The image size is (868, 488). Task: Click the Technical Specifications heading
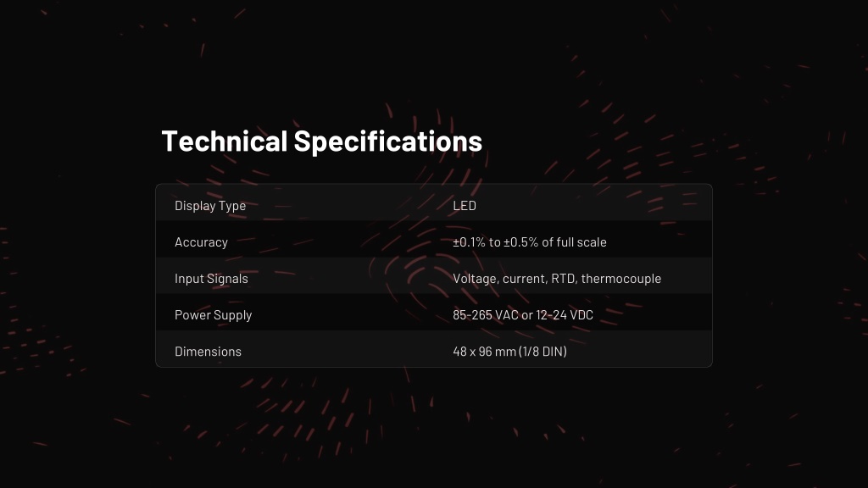[x=321, y=141]
